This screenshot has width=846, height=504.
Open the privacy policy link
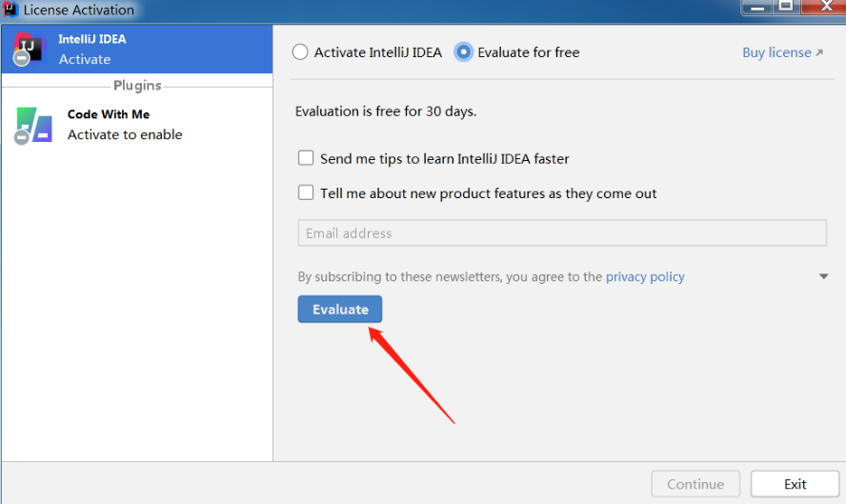pos(645,277)
